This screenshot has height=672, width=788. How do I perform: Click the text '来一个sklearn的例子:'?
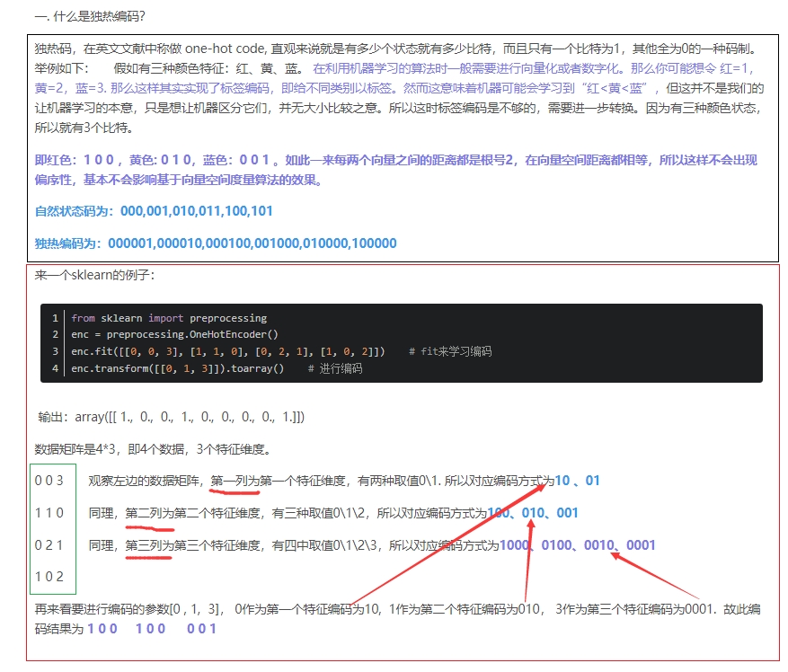pos(94,276)
